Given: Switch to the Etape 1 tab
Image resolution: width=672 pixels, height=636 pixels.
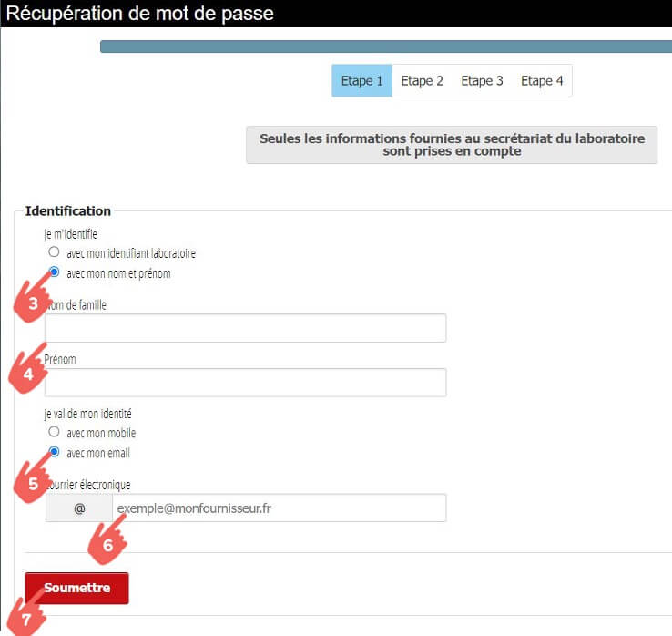Looking at the screenshot, I should pyautogui.click(x=361, y=80).
